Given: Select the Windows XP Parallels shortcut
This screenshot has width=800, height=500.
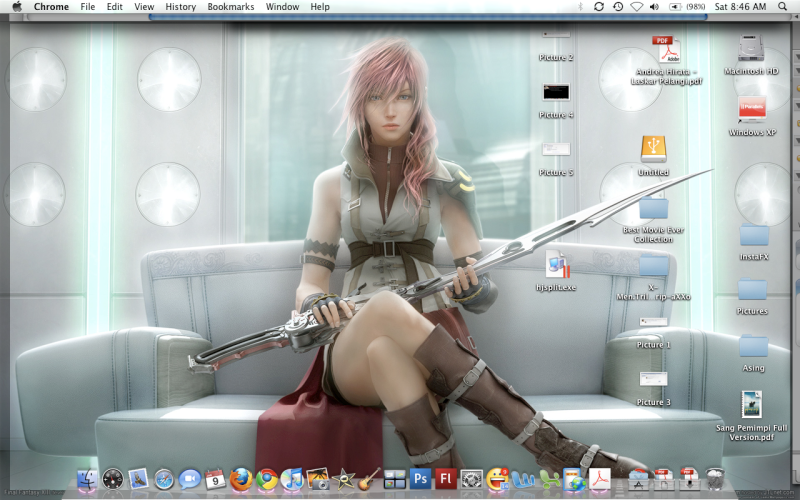Looking at the screenshot, I should tap(752, 109).
